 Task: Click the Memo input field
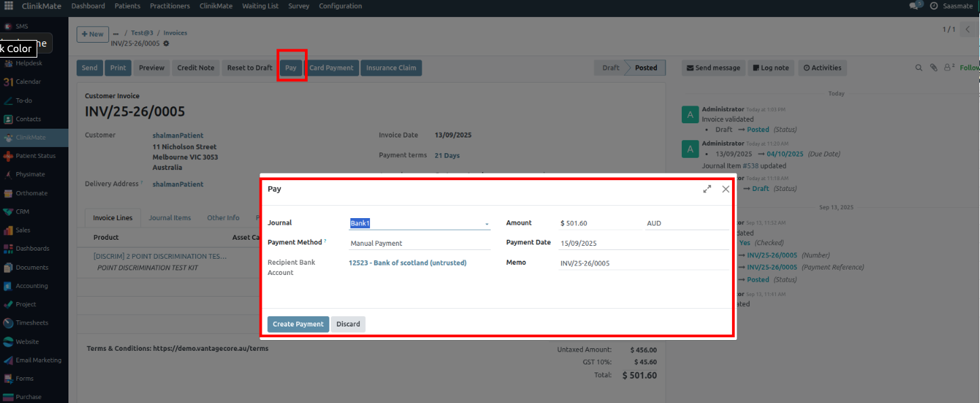click(x=642, y=263)
